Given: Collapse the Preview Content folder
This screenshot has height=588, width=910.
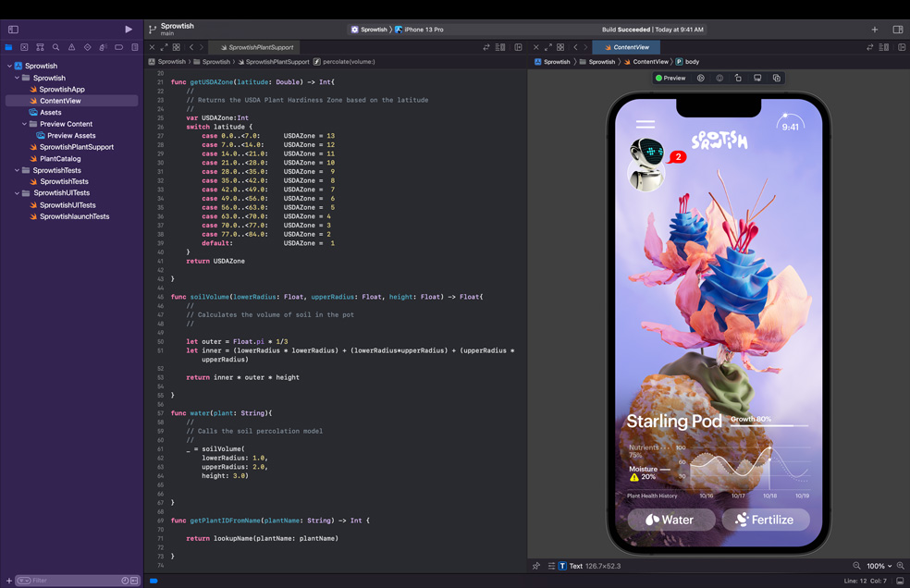Looking at the screenshot, I should click(26, 123).
